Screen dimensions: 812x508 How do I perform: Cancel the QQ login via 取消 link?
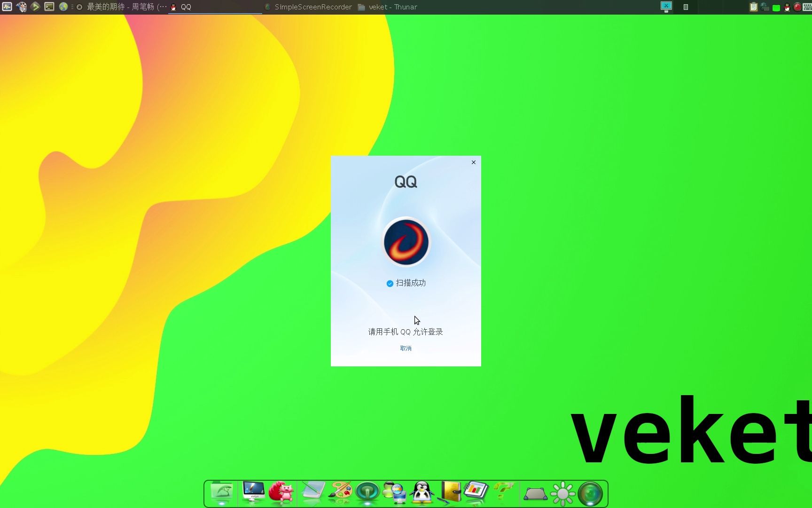coord(406,348)
